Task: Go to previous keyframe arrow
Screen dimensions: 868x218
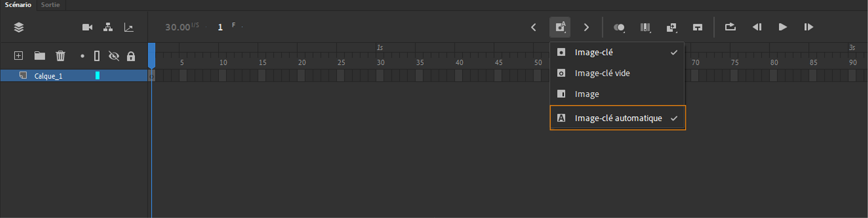Action: (x=533, y=27)
